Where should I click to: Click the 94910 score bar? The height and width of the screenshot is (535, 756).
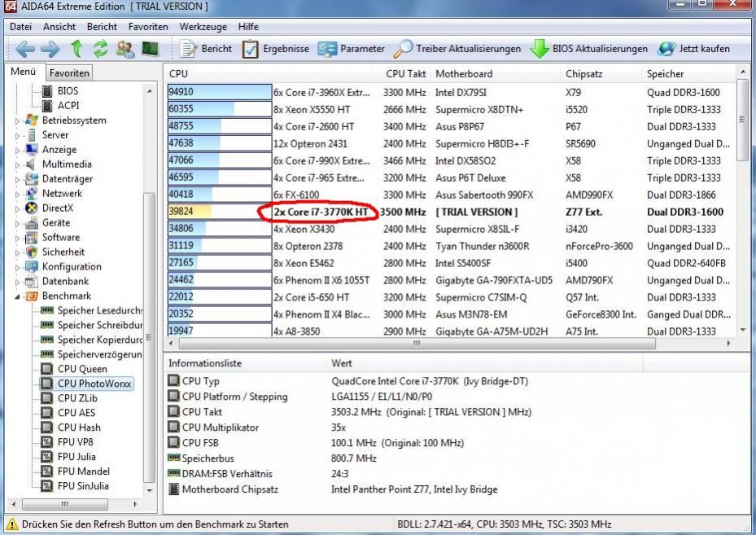pyautogui.click(x=220, y=92)
